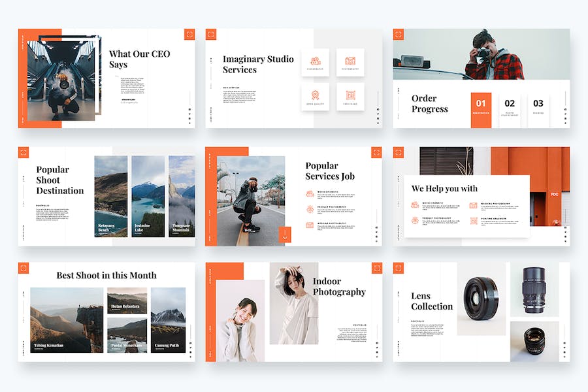Click the Movie Cinematic icon under Popular Services Job
The image size is (588, 392).
tap(310, 193)
